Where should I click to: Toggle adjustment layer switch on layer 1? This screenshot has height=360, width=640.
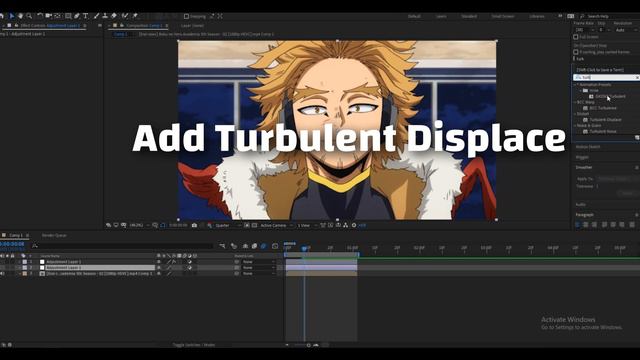point(190,262)
